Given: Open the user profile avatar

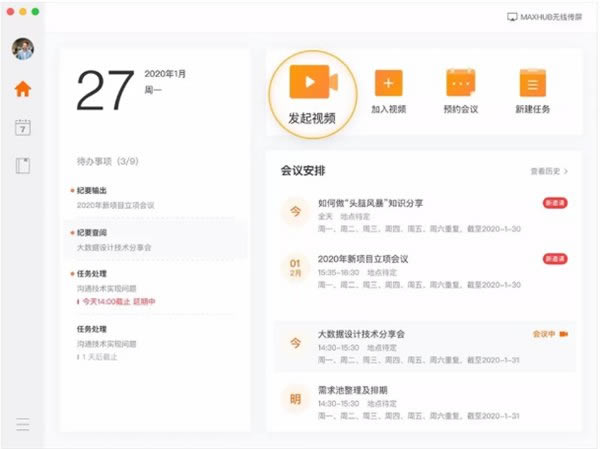Looking at the screenshot, I should (23, 49).
